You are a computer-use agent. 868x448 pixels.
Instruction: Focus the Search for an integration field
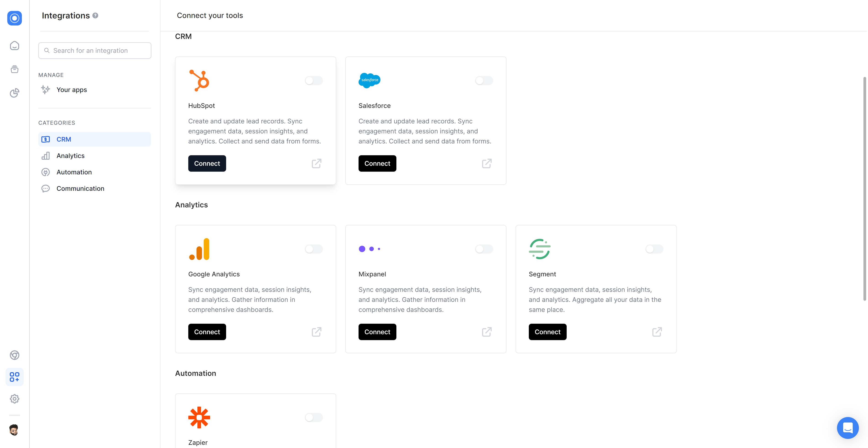(x=95, y=51)
